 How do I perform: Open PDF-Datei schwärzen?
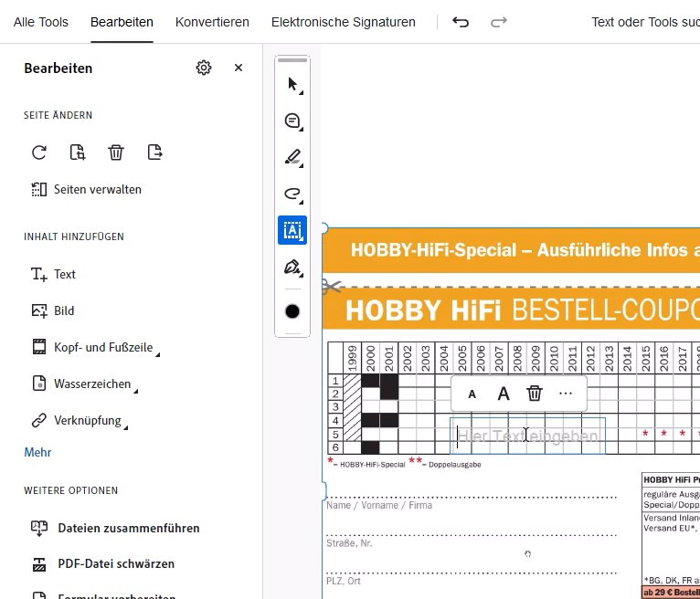point(102,563)
